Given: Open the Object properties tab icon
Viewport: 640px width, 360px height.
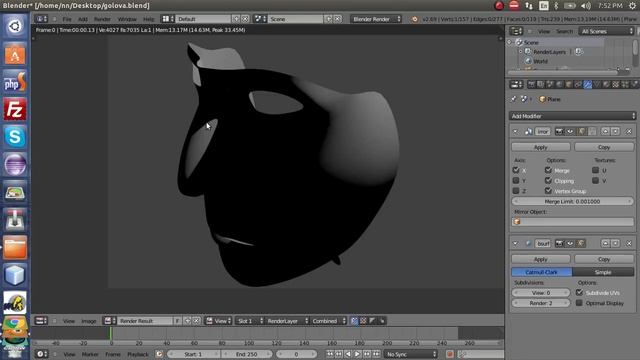Looking at the screenshot, I should tap(569, 84).
